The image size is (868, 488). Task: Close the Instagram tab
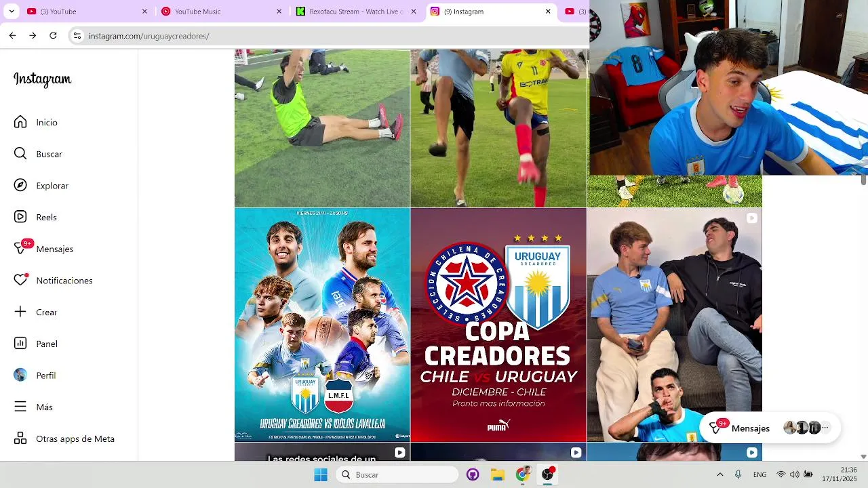point(548,12)
